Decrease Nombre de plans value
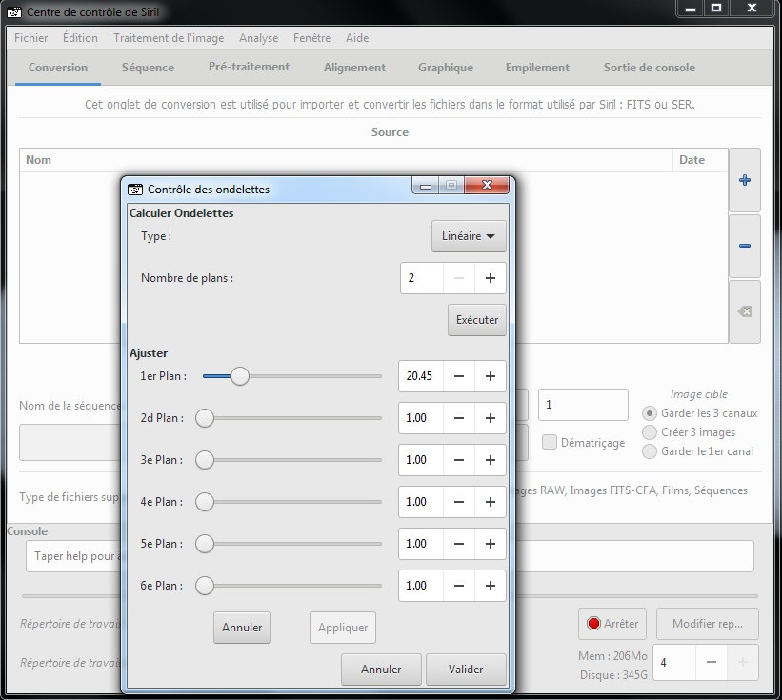Screen dimensions: 782x700 459,278
